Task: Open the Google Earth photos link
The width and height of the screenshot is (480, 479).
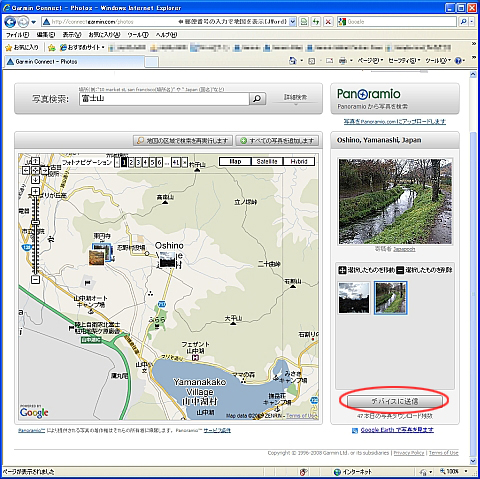Action: [397, 430]
